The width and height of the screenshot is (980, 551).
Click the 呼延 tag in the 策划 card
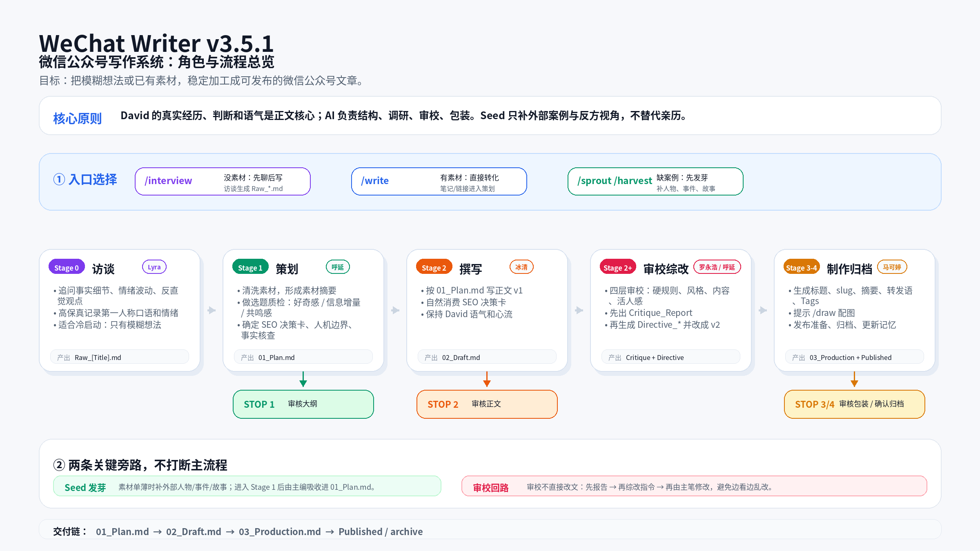pyautogui.click(x=338, y=267)
